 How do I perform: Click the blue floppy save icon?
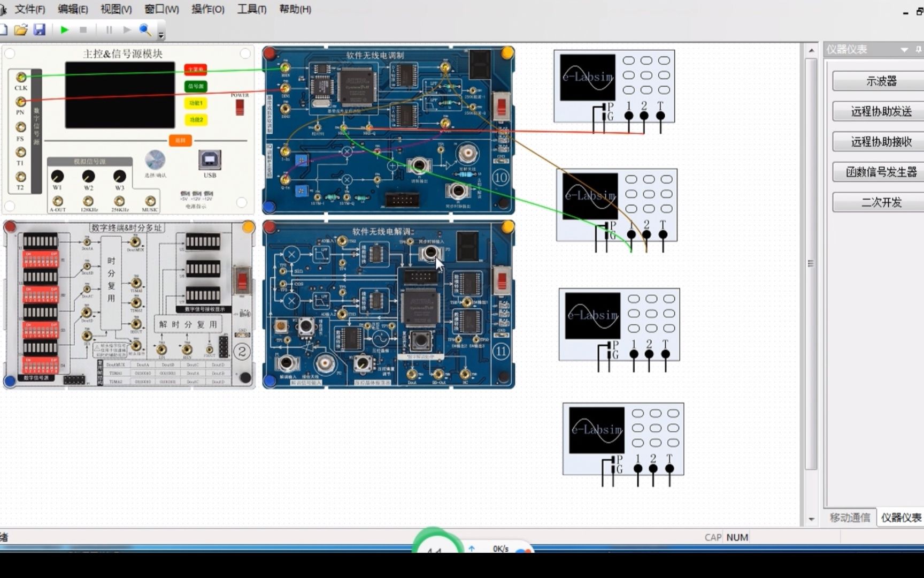pyautogui.click(x=40, y=29)
